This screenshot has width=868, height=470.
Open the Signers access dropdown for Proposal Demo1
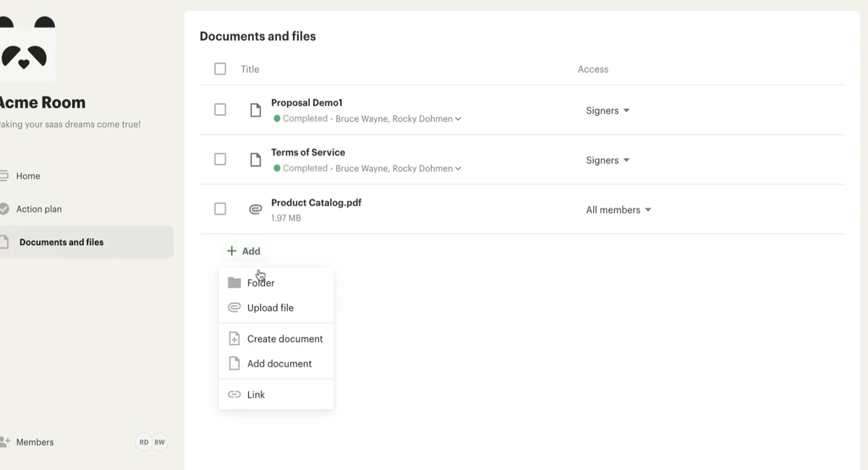(608, 111)
